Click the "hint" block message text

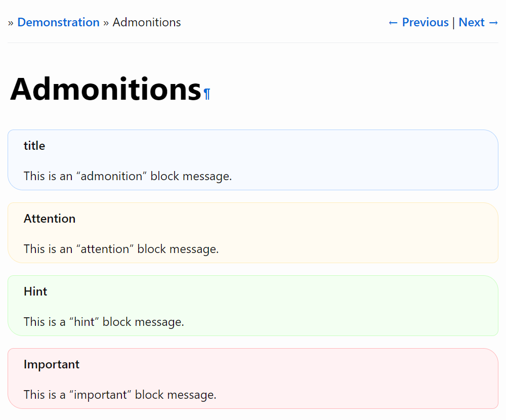click(x=104, y=322)
